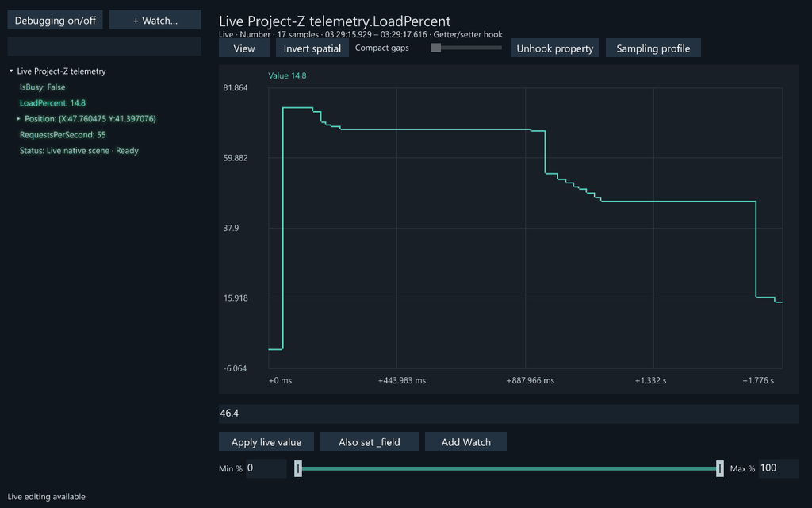Select the Position X/Y tree row
The image size is (812, 508).
[90, 119]
